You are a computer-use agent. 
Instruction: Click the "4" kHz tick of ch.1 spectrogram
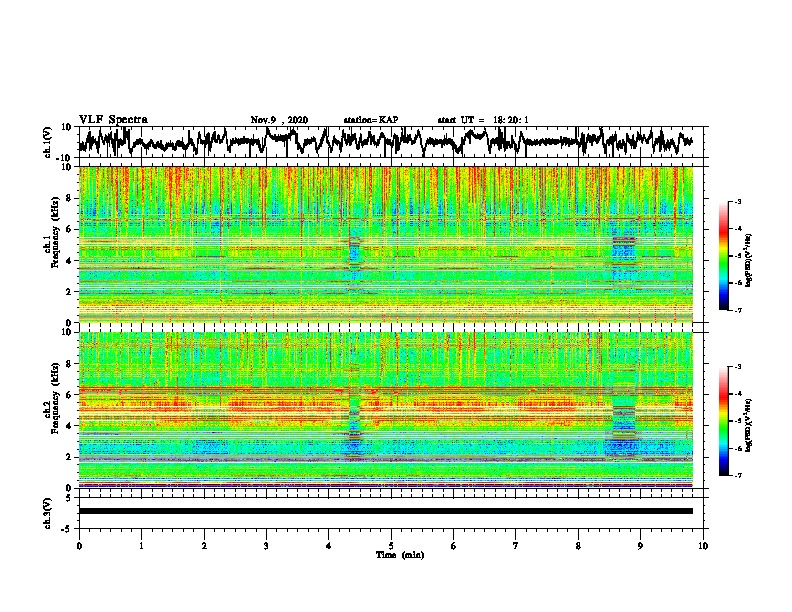[x=69, y=261]
